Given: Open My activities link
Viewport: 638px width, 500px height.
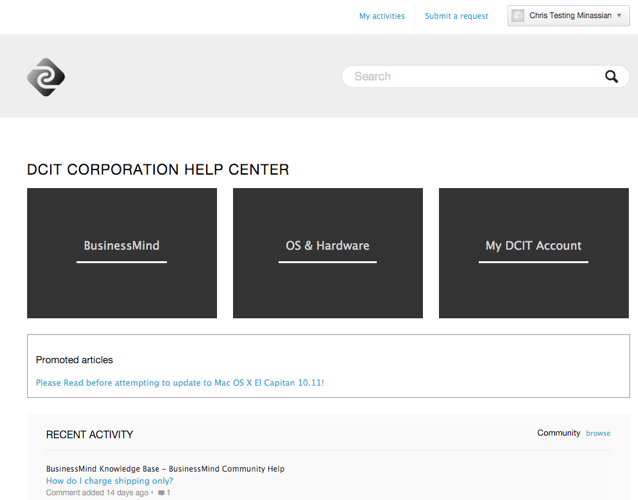Looking at the screenshot, I should click(x=382, y=16).
